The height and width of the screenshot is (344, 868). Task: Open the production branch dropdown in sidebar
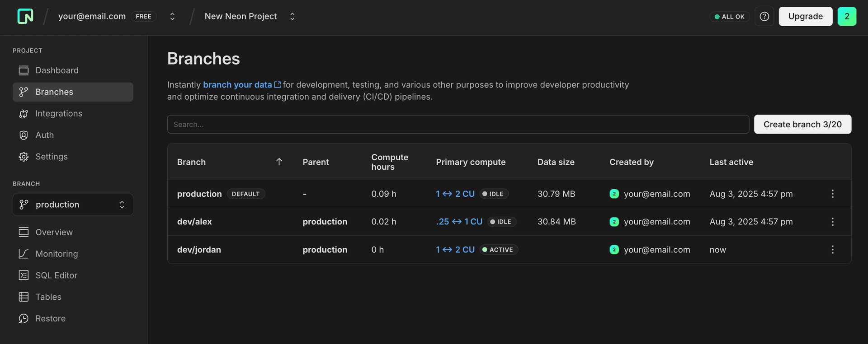pos(73,205)
